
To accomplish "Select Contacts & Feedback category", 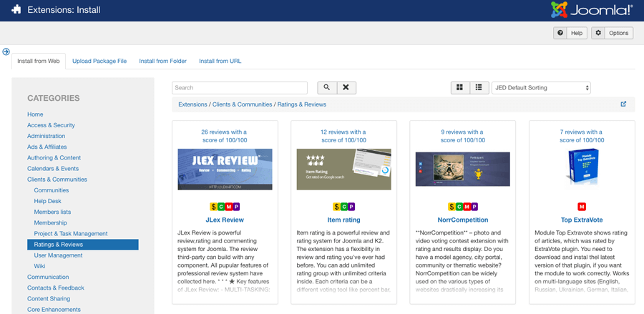I will tap(55, 288).
